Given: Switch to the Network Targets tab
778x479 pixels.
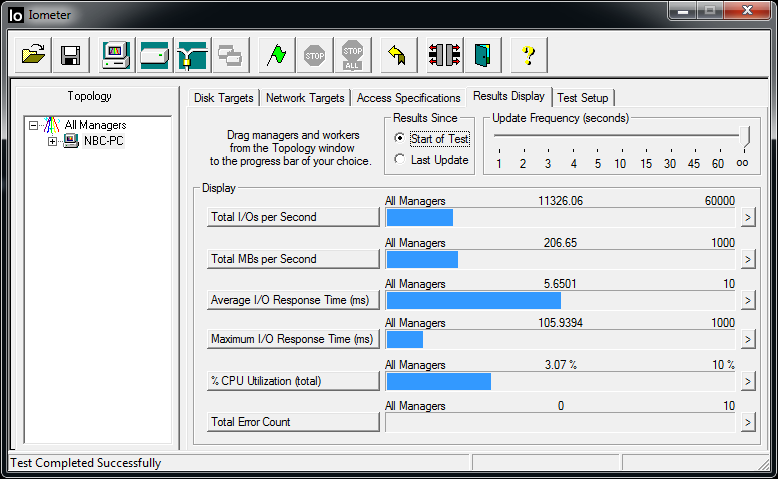Looking at the screenshot, I should [x=305, y=98].
